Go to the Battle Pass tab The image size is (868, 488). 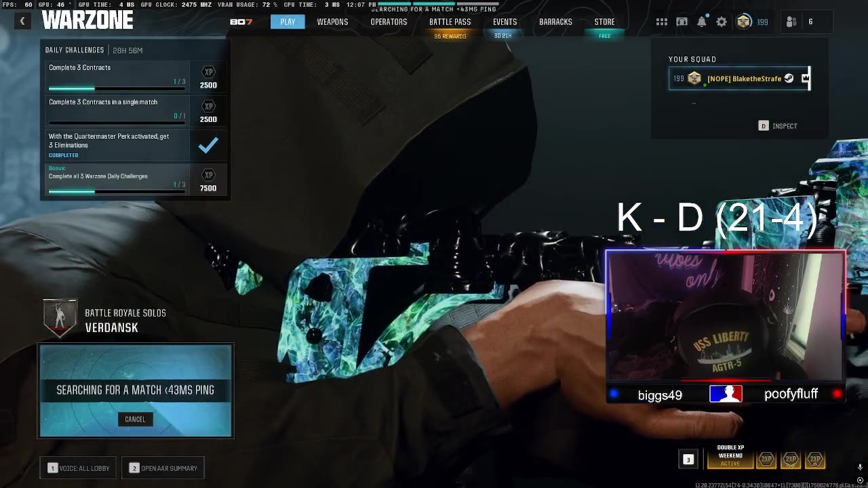tap(450, 22)
